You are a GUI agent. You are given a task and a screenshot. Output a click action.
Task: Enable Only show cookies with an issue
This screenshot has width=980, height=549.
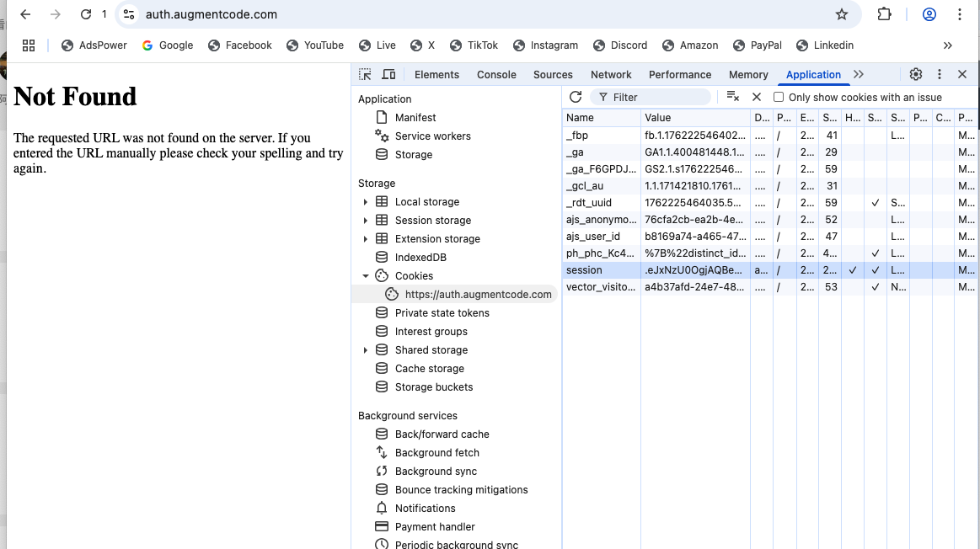click(779, 97)
